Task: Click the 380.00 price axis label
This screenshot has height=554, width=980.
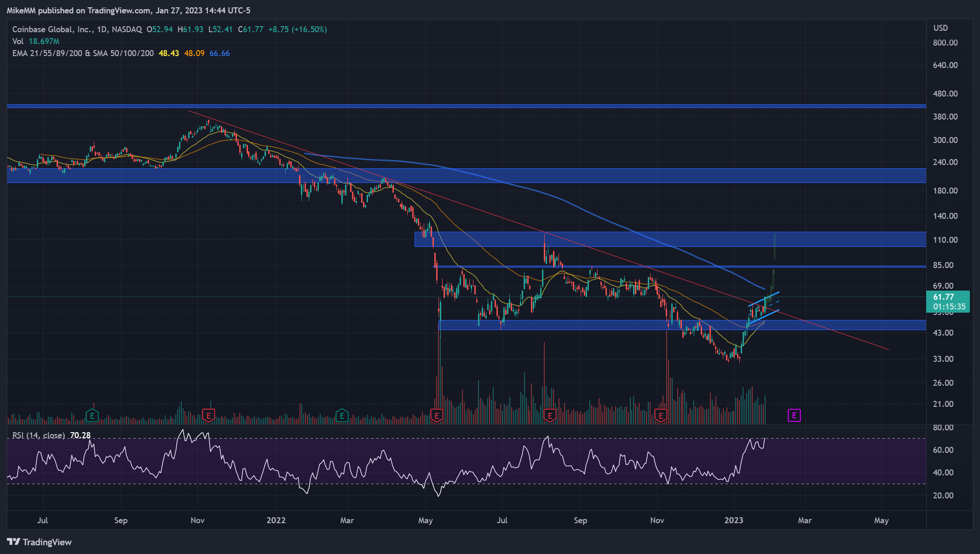Action: coord(945,117)
